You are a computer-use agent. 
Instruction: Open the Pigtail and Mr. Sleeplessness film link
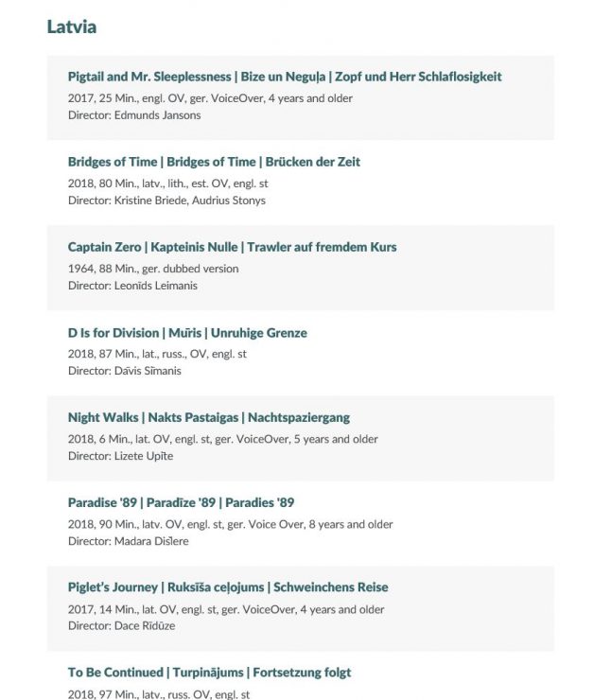point(285,77)
